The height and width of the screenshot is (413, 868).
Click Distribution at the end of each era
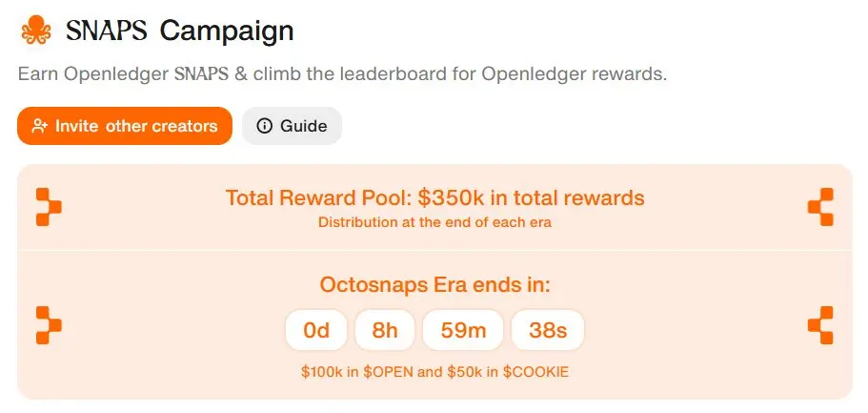[x=434, y=223]
